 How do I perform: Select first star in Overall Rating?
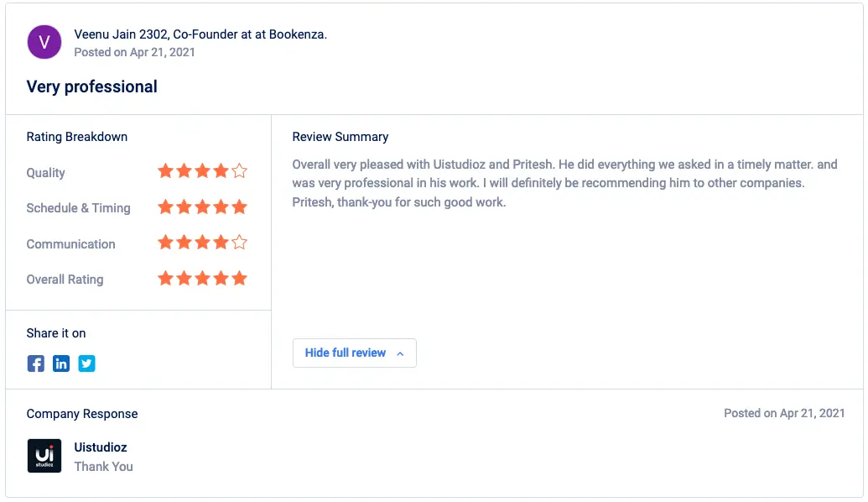point(165,278)
